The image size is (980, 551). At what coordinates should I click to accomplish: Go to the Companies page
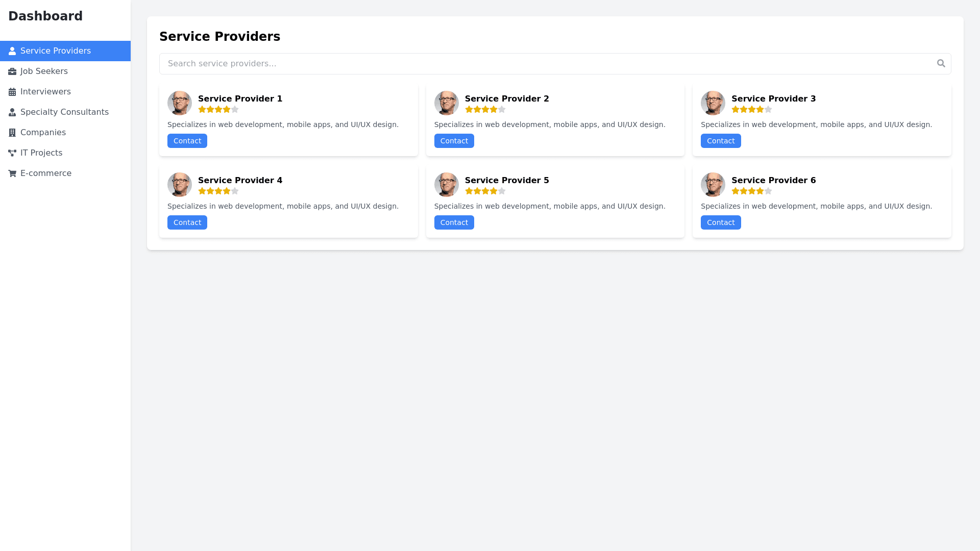pos(43,133)
